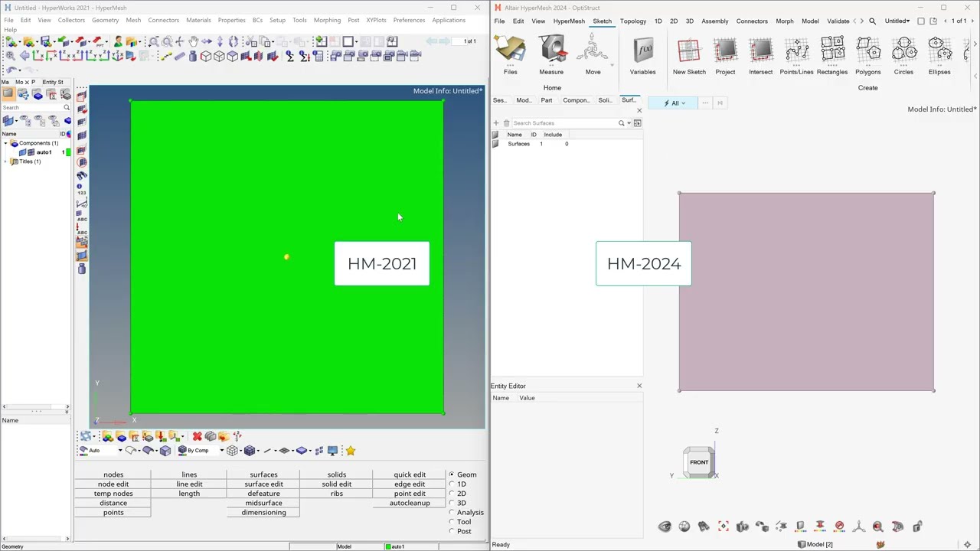Click the previous view arrow icon in HM-2021
Screen dimensions: 980x551
coord(24,56)
